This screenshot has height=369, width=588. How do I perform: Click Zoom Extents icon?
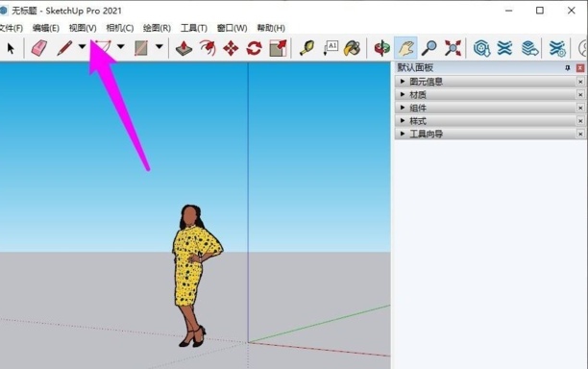(453, 48)
